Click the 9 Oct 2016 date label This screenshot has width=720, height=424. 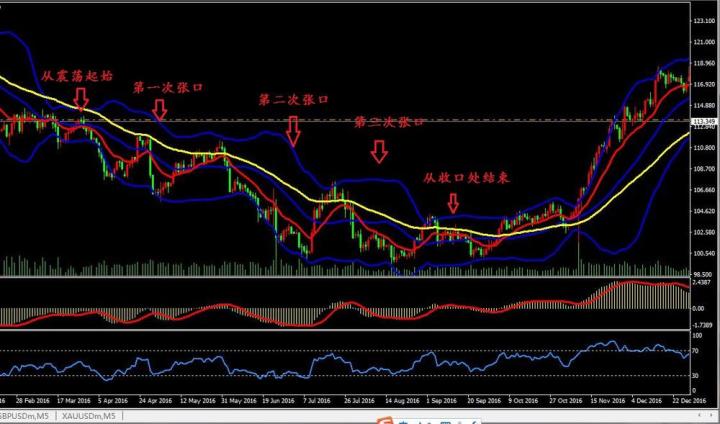pyautogui.click(x=523, y=401)
